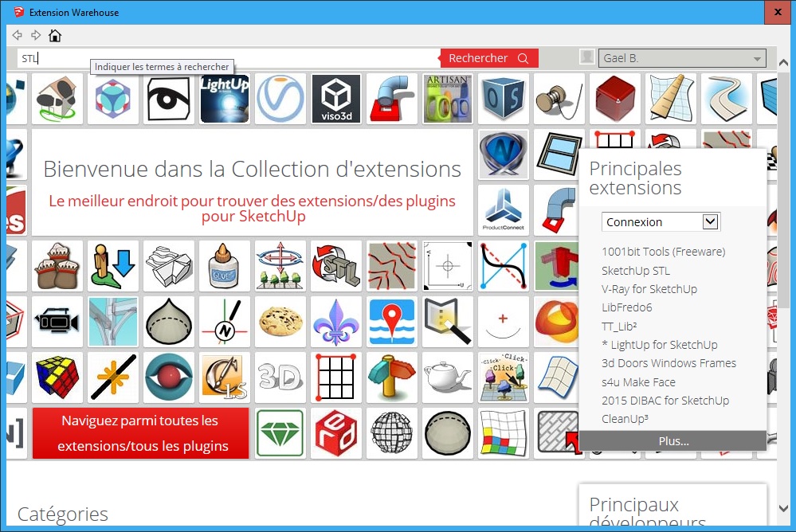This screenshot has width=796, height=532.
Task: Click Naviguez parmi toutes les extensions button
Action: [140, 433]
